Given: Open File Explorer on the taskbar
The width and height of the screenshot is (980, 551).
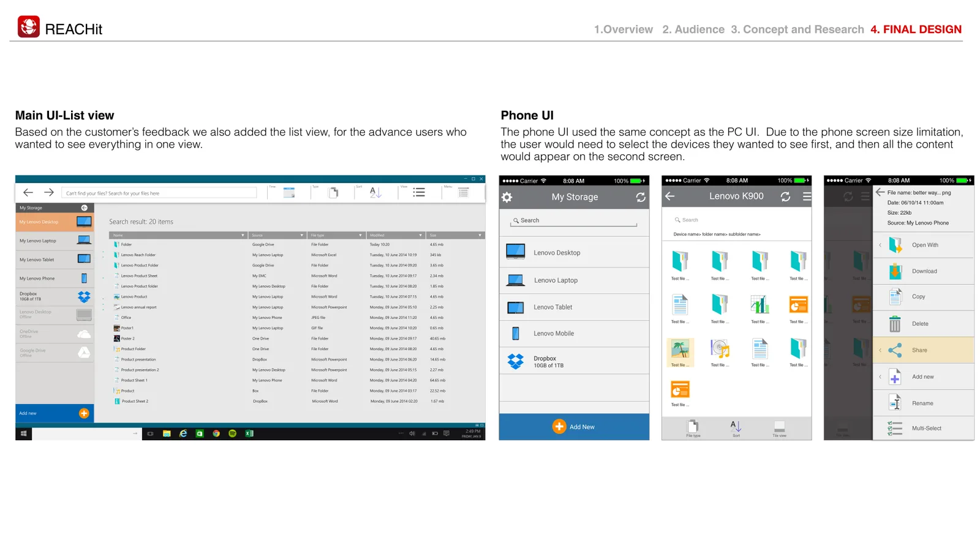Looking at the screenshot, I should point(167,433).
